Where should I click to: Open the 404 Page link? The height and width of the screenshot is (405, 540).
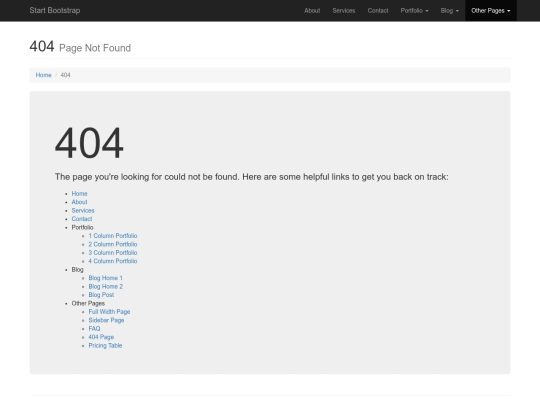[101, 337]
